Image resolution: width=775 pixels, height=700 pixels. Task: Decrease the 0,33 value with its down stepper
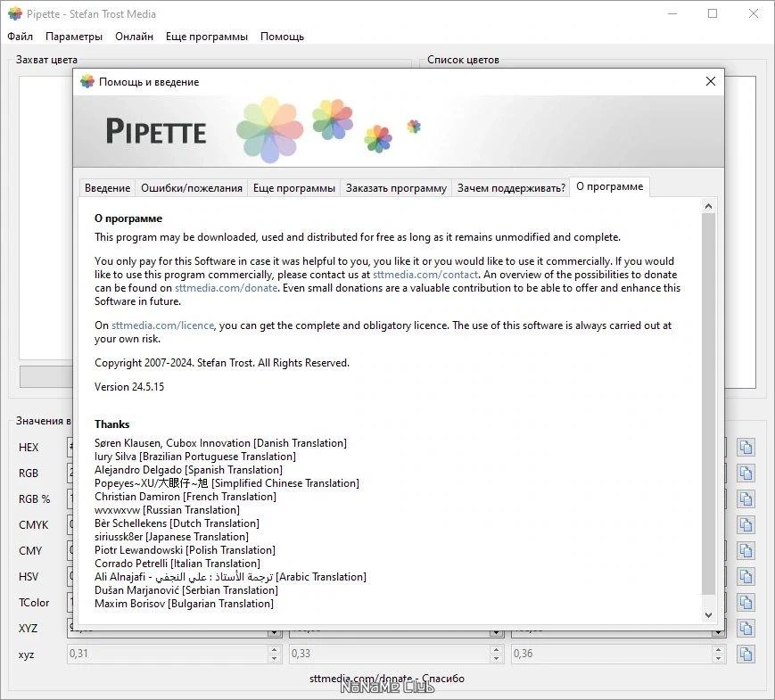click(496, 658)
